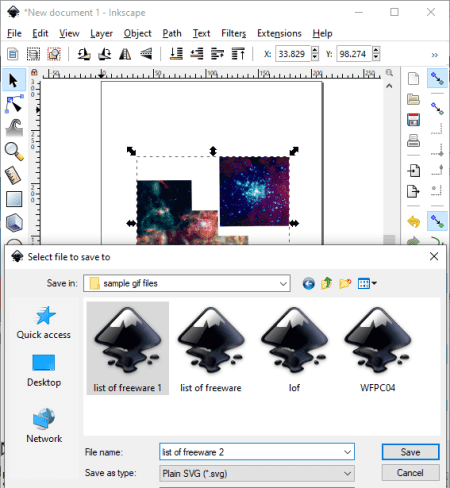Increase X coordinate with stepper

(x=315, y=50)
